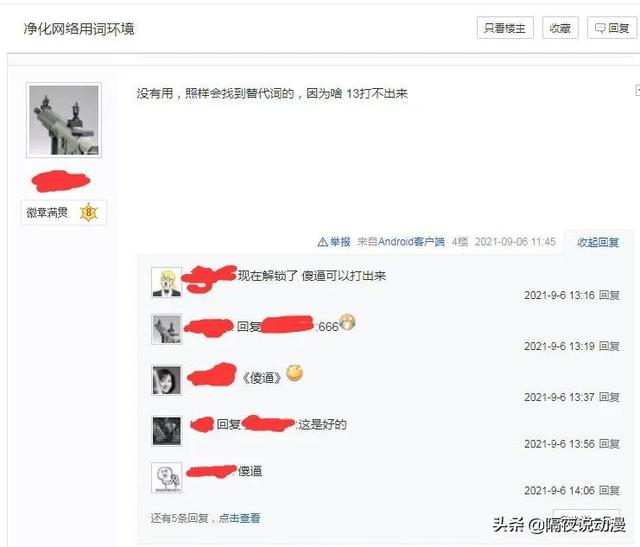The width and height of the screenshot is (640, 547).
Task: Click the 收藏 button
Action: (x=560, y=28)
